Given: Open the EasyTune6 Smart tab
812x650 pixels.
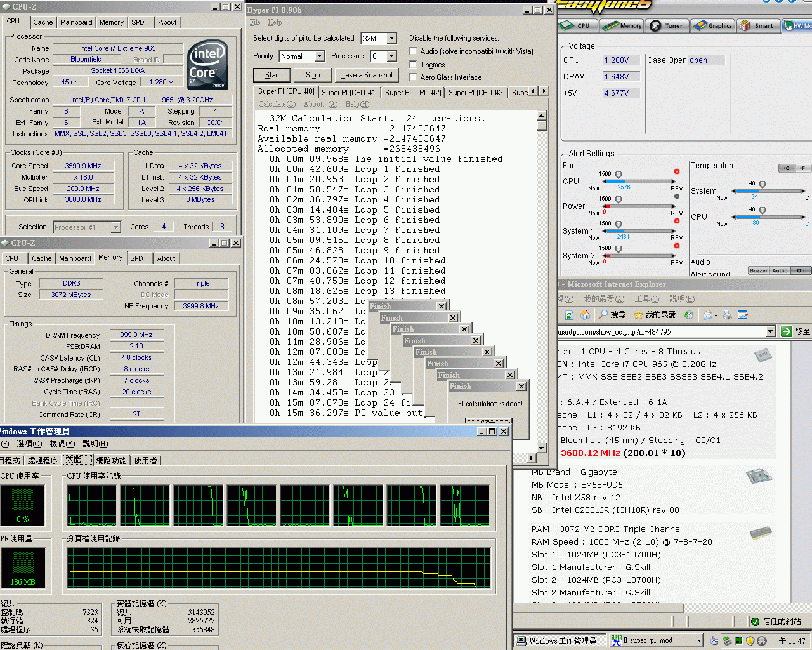Looking at the screenshot, I should click(757, 26).
